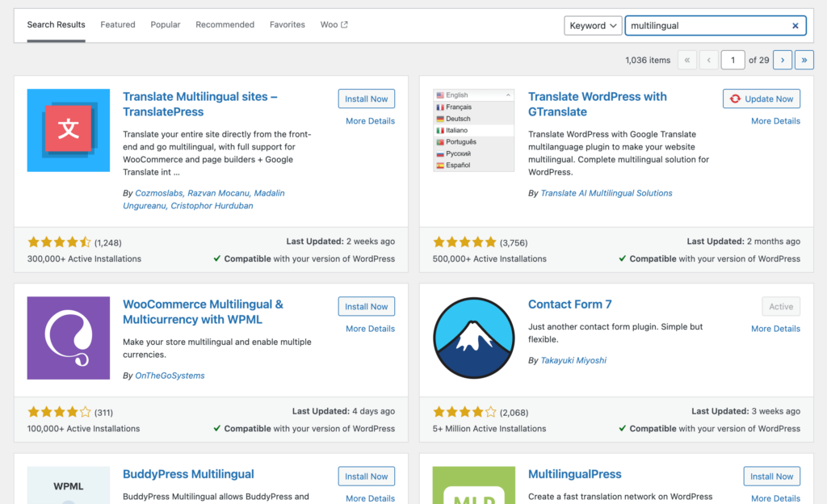Open author Translate AI Multilingual Solutions
827x504 pixels.
pyautogui.click(x=607, y=194)
